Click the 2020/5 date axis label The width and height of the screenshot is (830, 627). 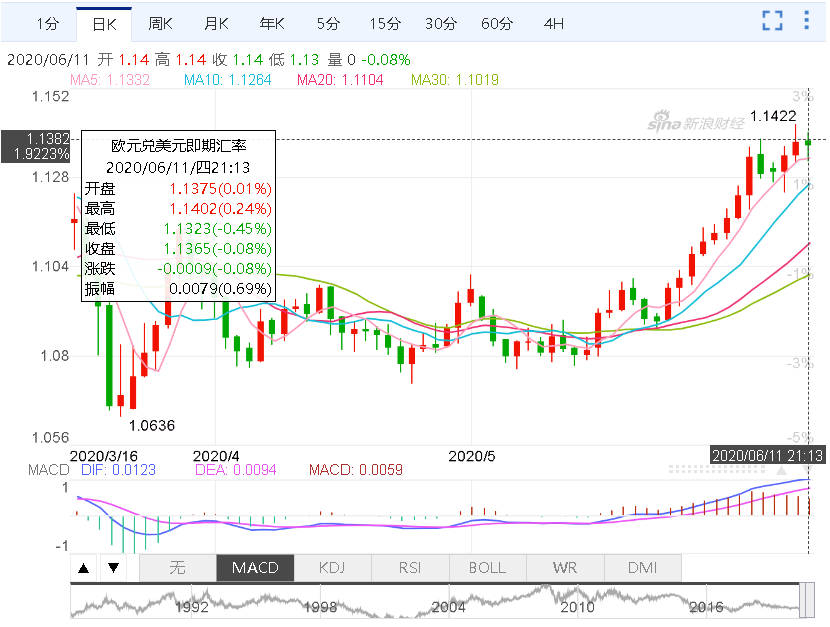[472, 456]
